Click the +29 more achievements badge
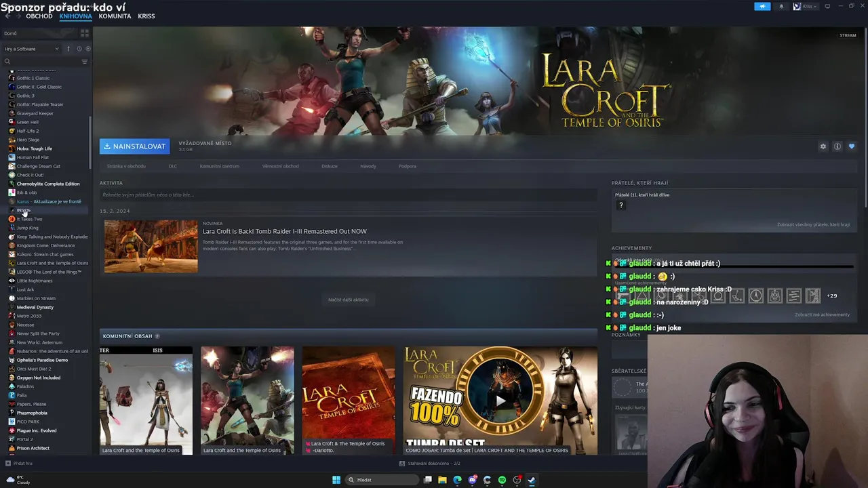The height and width of the screenshot is (488, 868). tap(831, 296)
